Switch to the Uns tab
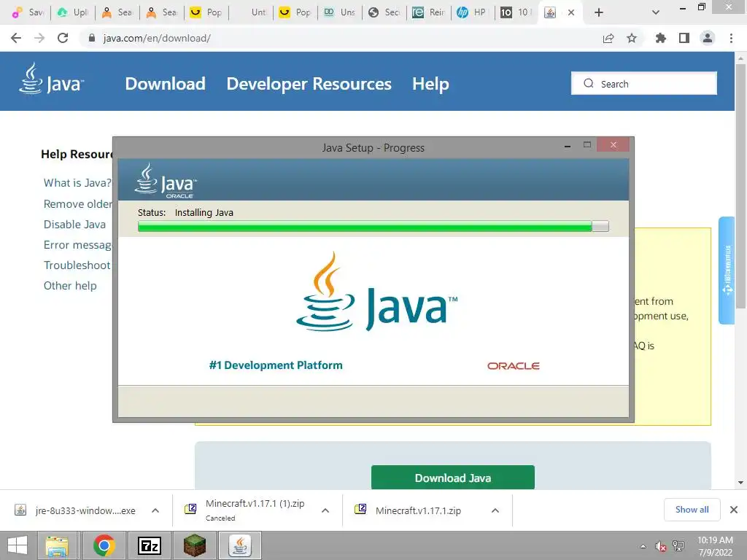747x560 pixels. (340, 12)
